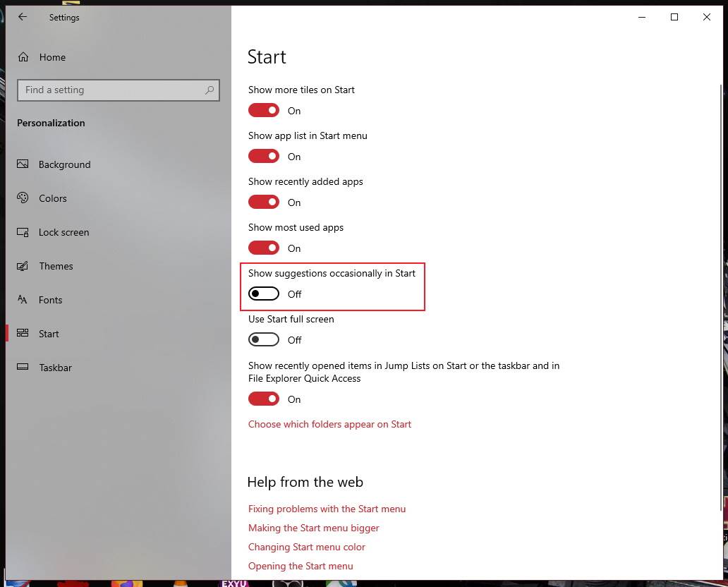Enable Use Start full screen
728x587 pixels.
[x=263, y=339]
